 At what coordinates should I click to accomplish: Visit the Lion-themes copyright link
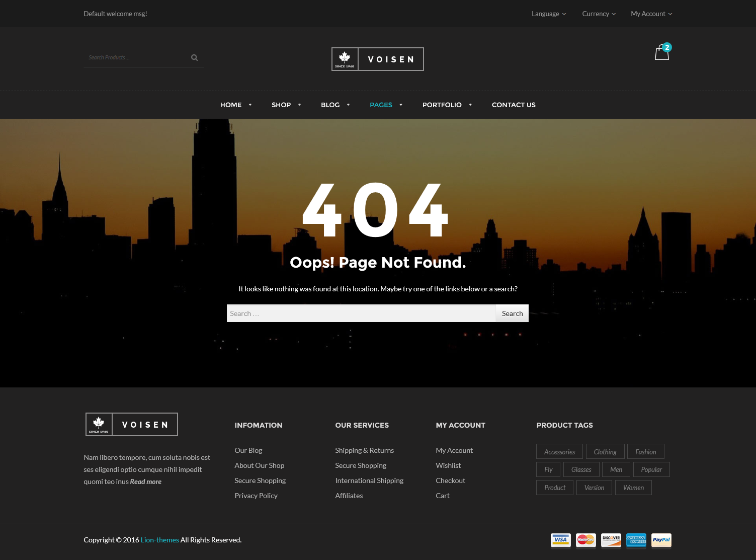(x=160, y=540)
